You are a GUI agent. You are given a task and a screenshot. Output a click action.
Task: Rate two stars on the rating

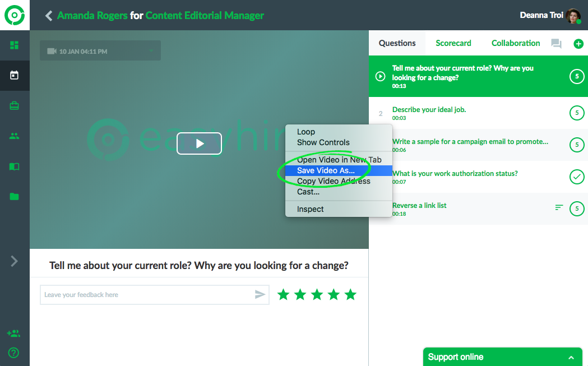300,295
